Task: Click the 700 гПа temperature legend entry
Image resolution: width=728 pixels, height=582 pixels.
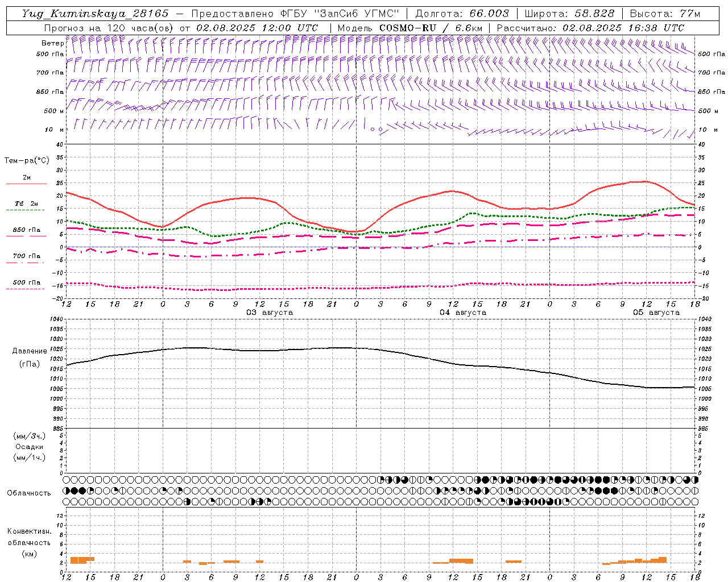Action: 27,256
